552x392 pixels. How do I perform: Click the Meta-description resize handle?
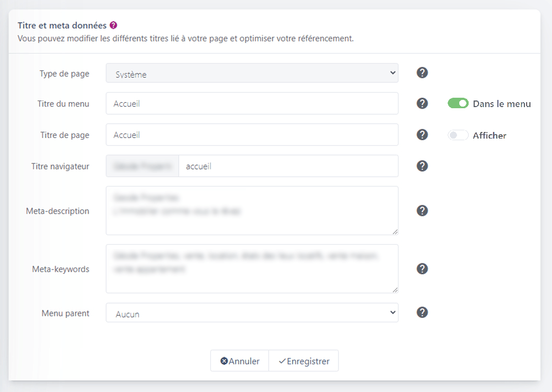(395, 231)
